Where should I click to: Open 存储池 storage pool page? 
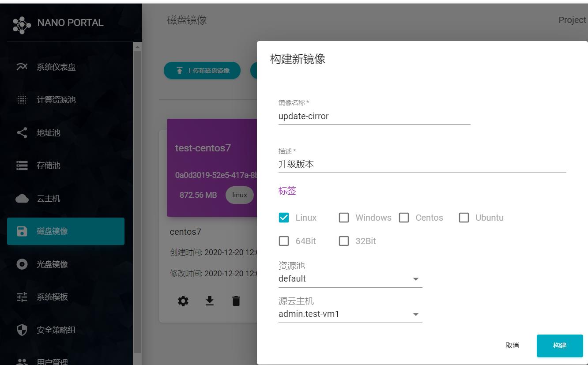point(66,166)
